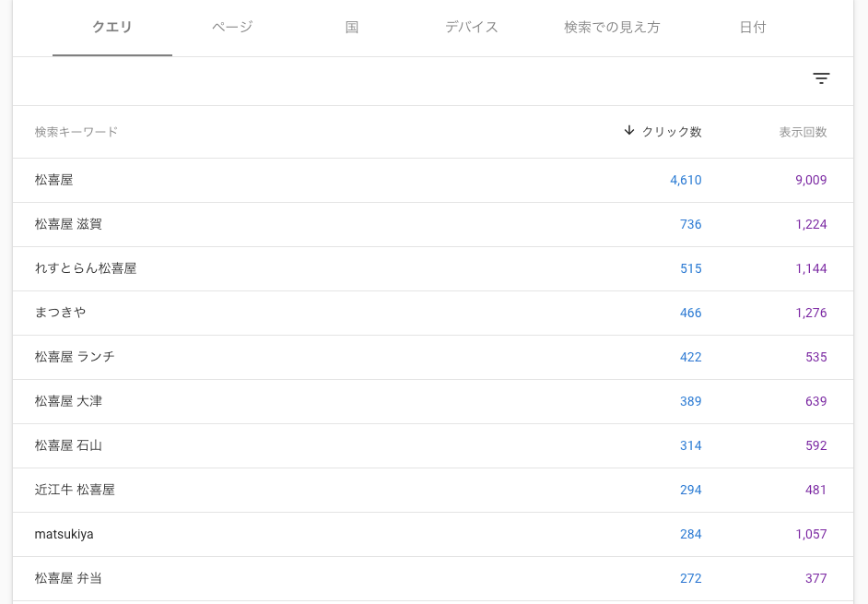Open the 検索での見え方 tab
Screen dimensions: 868x604
point(612,28)
